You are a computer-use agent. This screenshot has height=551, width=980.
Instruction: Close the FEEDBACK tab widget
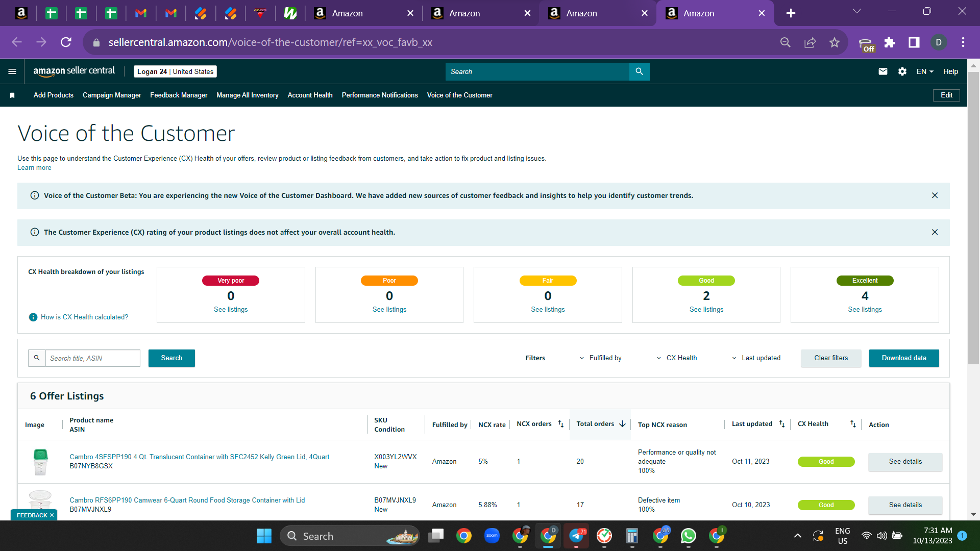click(x=52, y=515)
